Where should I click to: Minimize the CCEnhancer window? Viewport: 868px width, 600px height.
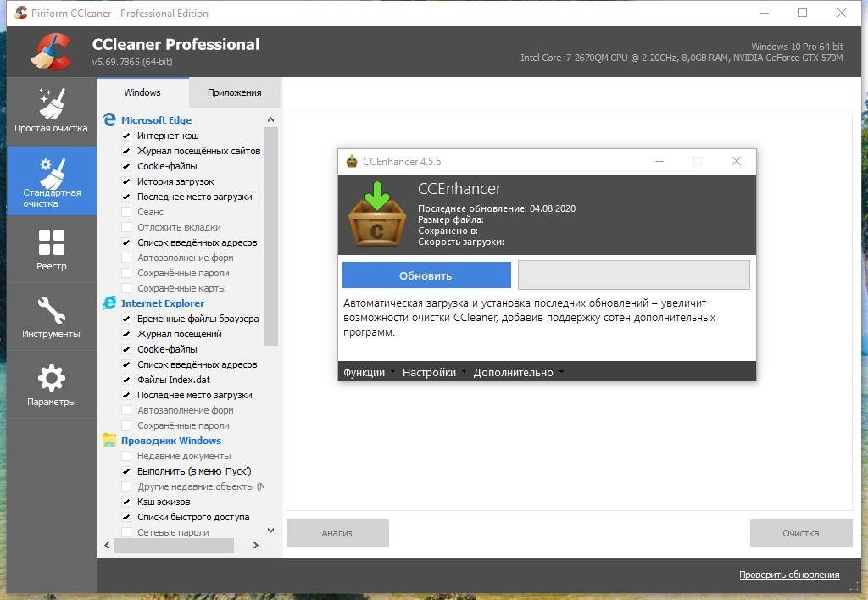[x=659, y=161]
